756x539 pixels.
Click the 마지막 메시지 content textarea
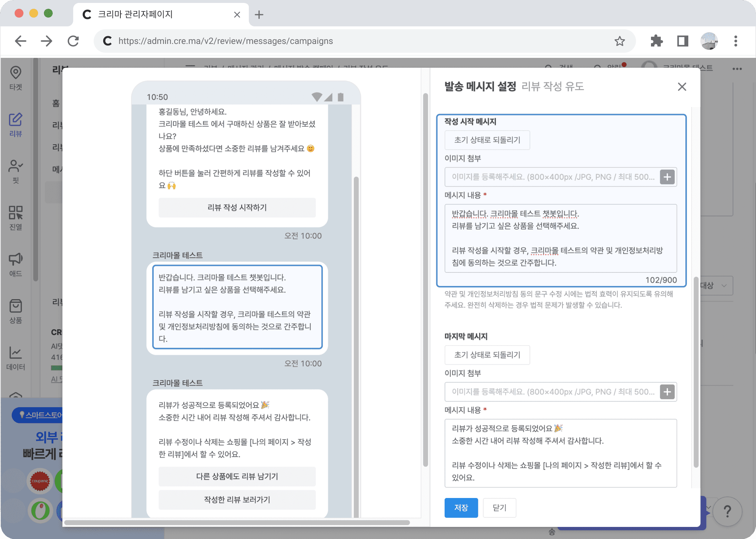click(560, 453)
